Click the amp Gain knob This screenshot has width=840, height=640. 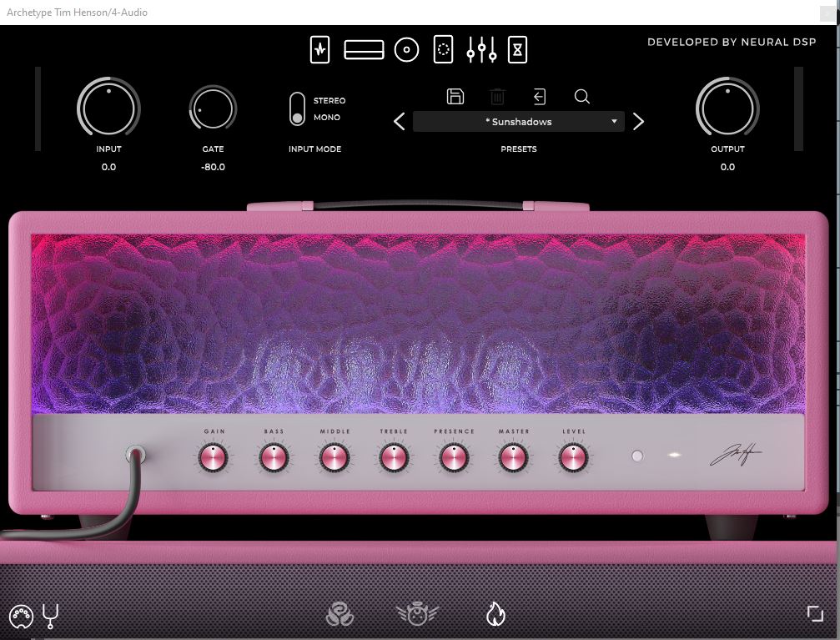[x=214, y=458]
